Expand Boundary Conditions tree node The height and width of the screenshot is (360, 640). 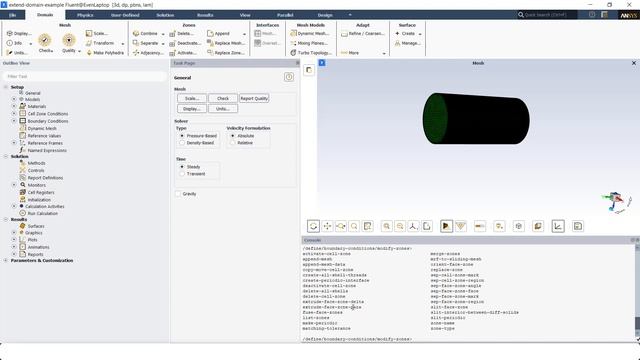tap(14, 121)
